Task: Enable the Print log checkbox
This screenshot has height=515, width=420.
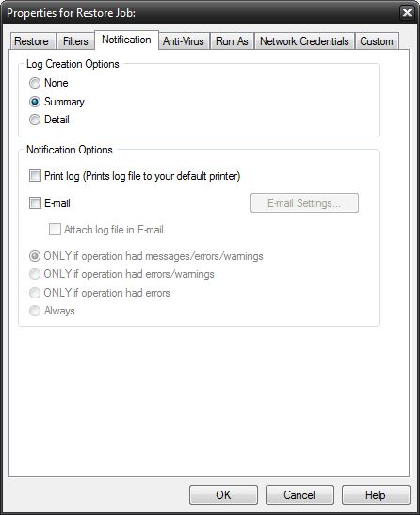Action: (x=35, y=176)
